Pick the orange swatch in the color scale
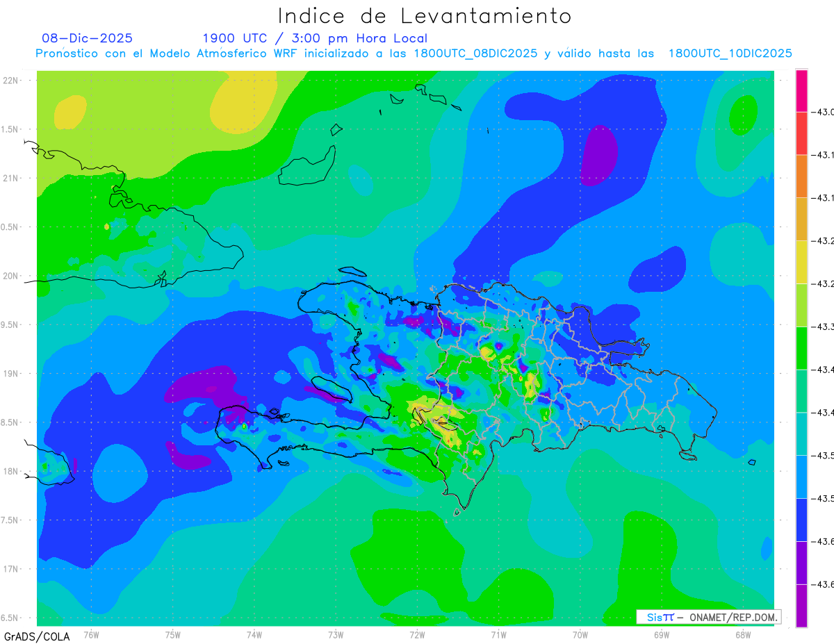Screen dimensions: 834x644 (801, 176)
